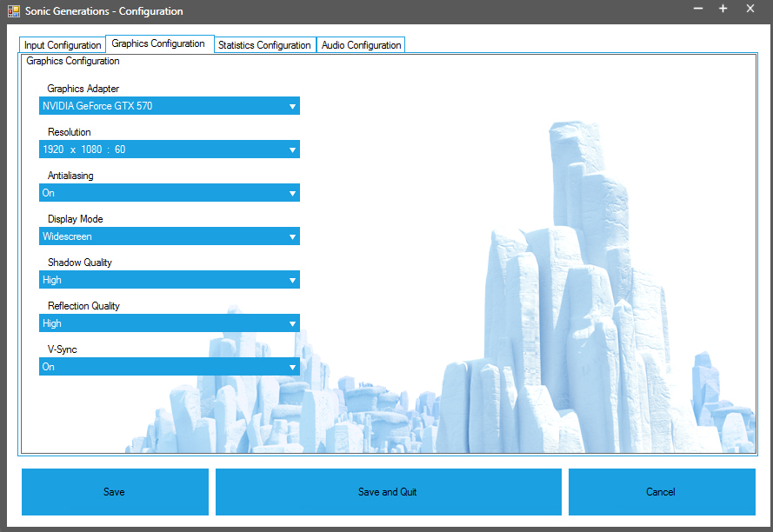Expand the Display Mode dropdown showing Widescreen
This screenshot has height=532, width=773.
tap(169, 236)
